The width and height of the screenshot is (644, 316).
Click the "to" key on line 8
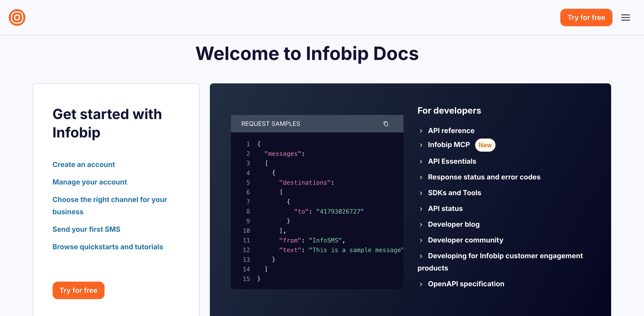point(301,212)
